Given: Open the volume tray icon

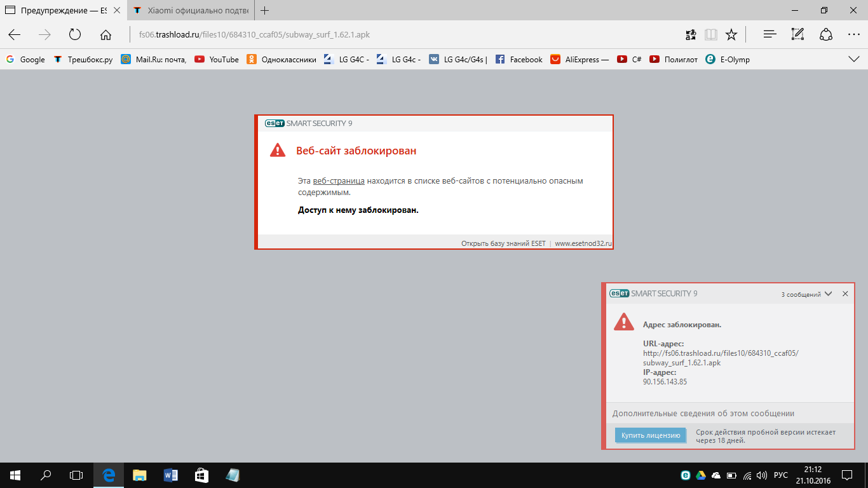Looking at the screenshot, I should [x=763, y=475].
